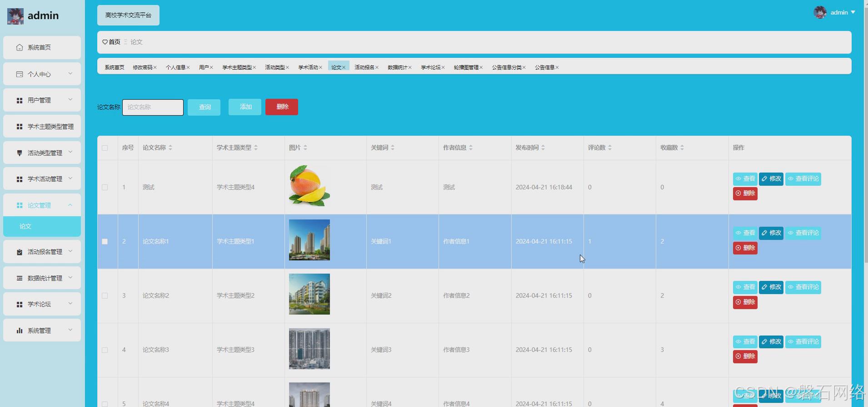
Task: Collapse the 论文管理 menu chevron
Action: 70,205
